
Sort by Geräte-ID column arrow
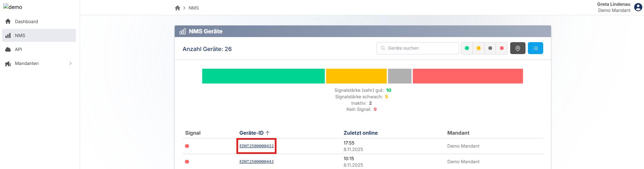268,133
